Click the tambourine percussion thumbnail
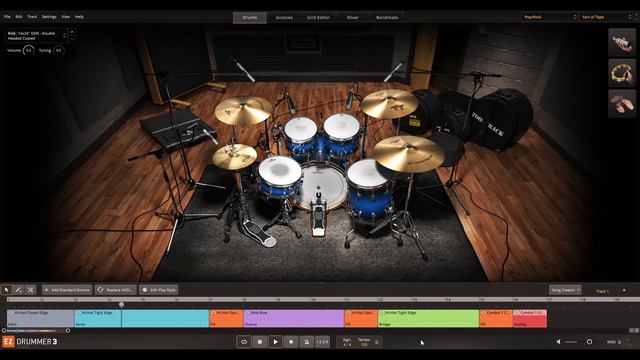640x360 pixels. click(622, 73)
